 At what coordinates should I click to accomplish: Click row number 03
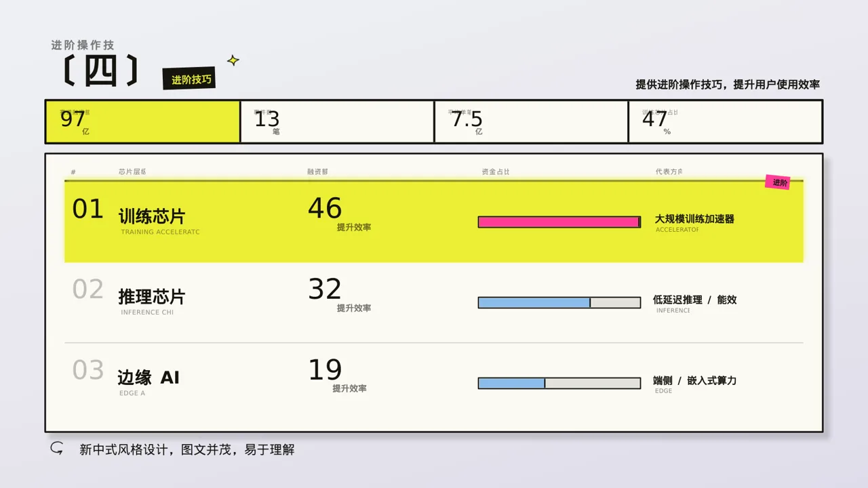coord(88,370)
